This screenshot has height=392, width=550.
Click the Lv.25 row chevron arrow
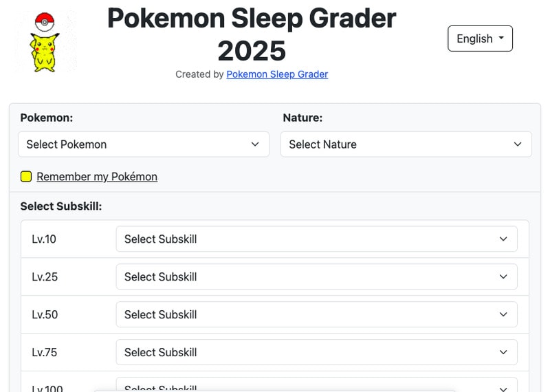tap(503, 276)
